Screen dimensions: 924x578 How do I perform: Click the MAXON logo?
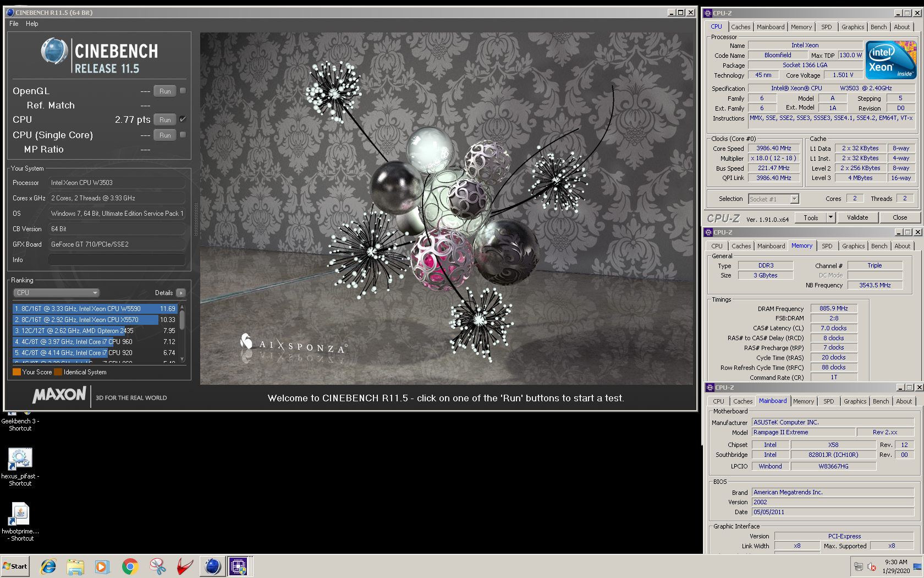click(x=59, y=395)
